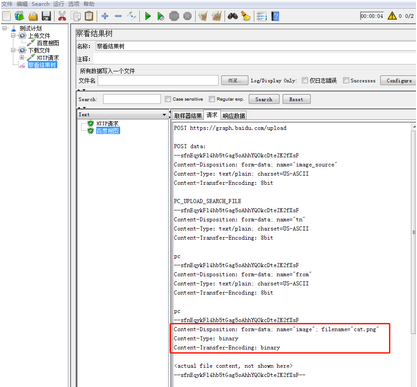Click the Save floppy disk icon

pyautogui.click(x=46, y=16)
